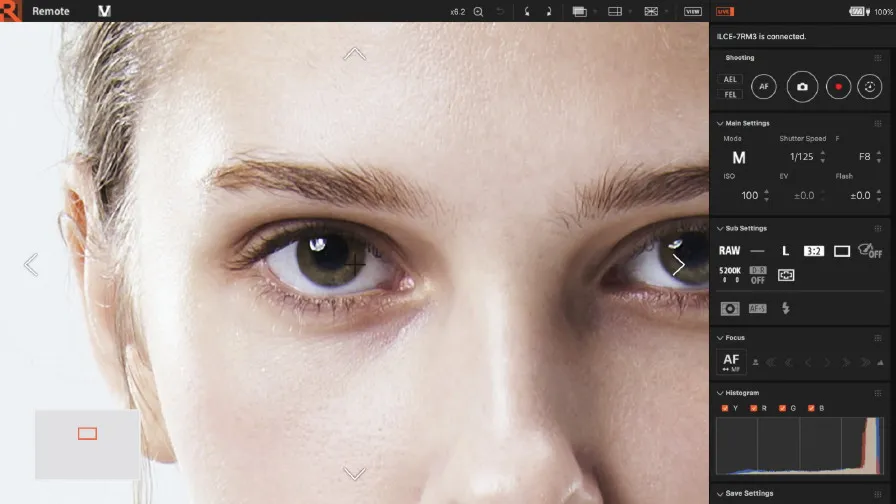The width and height of the screenshot is (896, 504).
Task: Click the AEL exposure lock button
Action: 730,79
